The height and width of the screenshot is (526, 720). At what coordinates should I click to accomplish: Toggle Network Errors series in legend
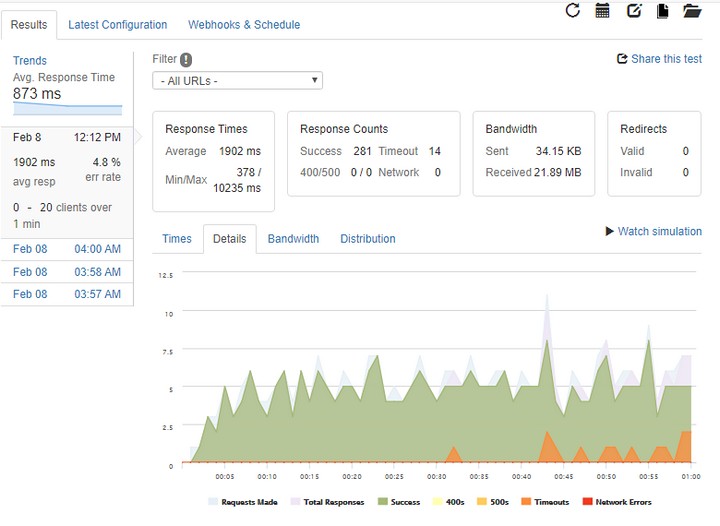point(622,502)
